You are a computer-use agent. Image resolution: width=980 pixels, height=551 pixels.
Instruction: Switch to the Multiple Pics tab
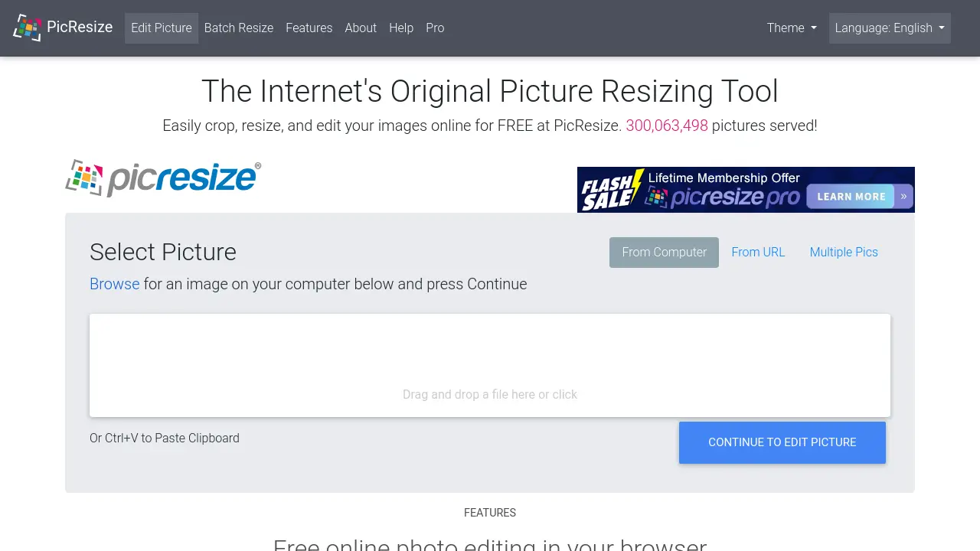(844, 252)
